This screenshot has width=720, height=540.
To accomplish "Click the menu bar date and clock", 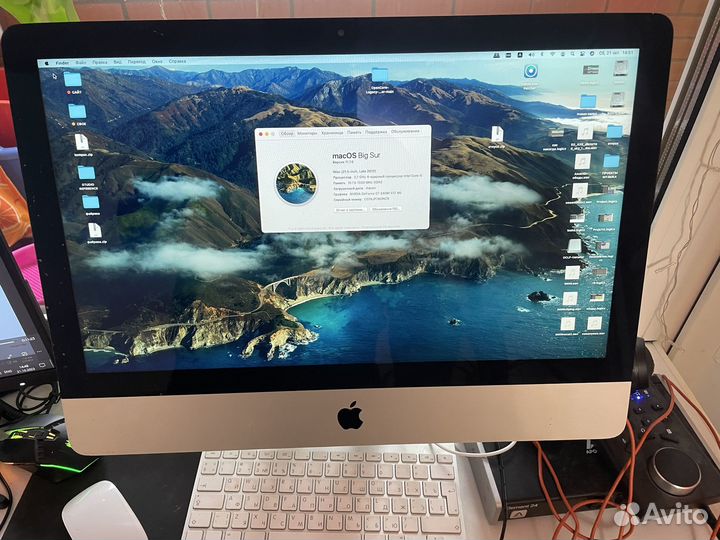I will [616, 53].
